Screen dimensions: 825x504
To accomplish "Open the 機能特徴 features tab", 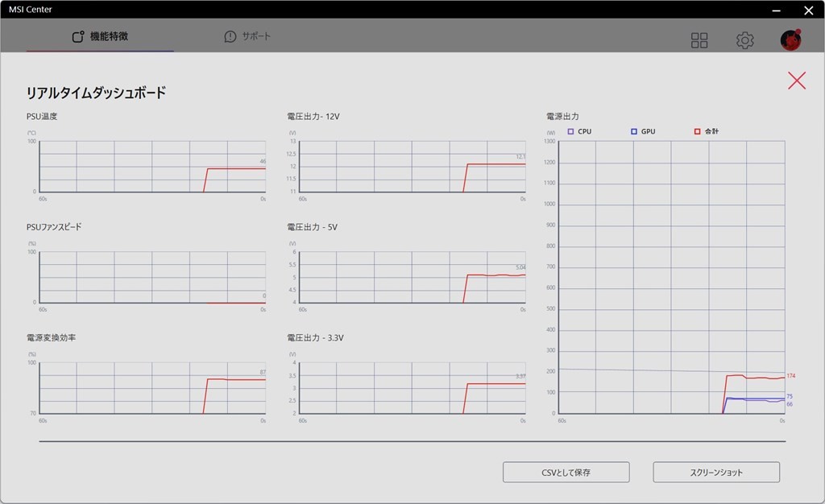I will [x=100, y=36].
